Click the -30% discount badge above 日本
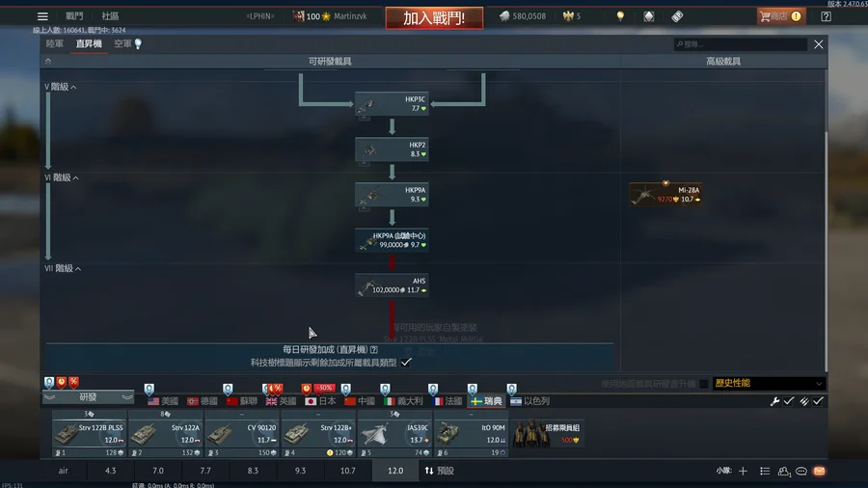 324,388
